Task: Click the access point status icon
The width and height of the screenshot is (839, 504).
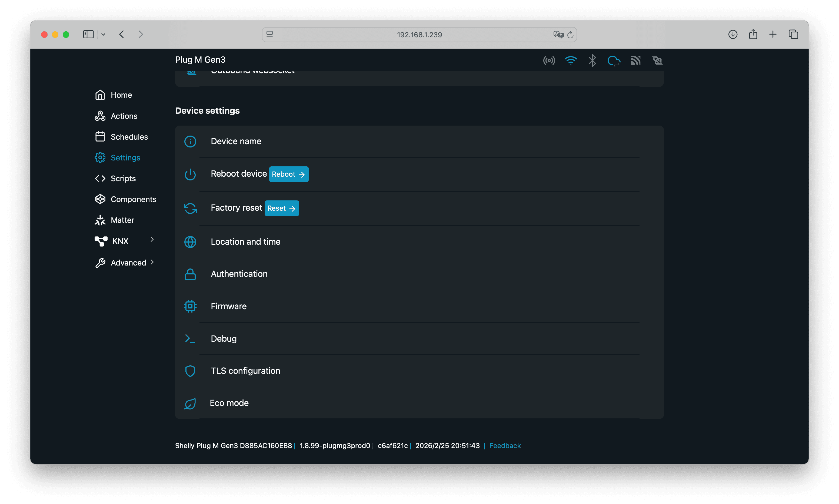Action: point(549,61)
